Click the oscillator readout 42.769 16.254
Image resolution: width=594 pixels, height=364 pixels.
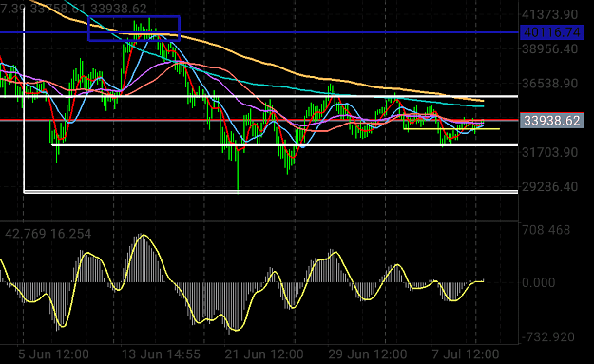(x=48, y=234)
